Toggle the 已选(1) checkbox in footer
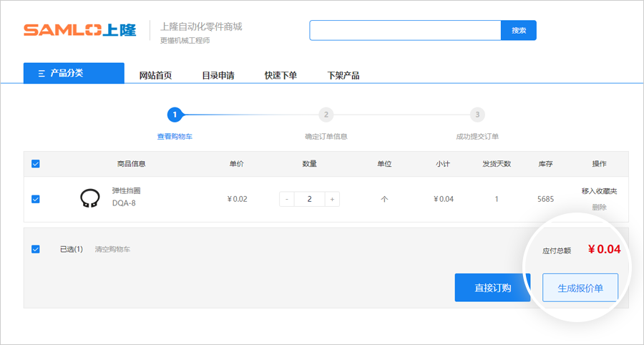This screenshot has height=345, width=644. [36, 249]
